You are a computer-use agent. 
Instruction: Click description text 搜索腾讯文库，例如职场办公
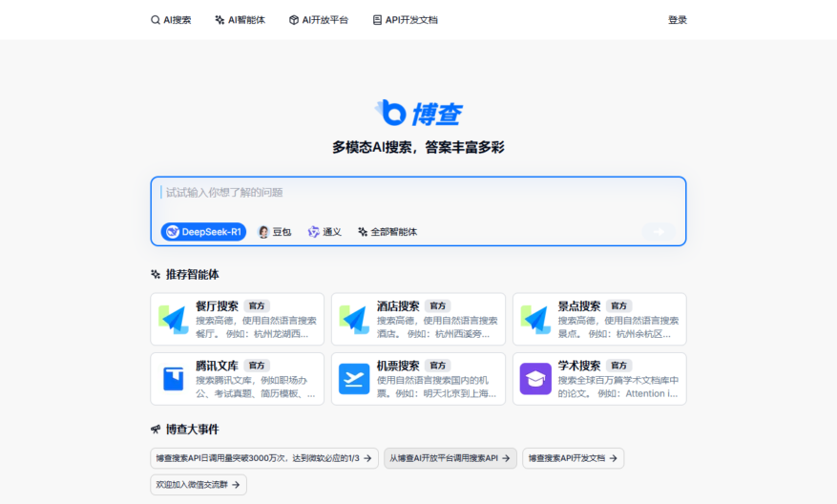[x=255, y=388]
